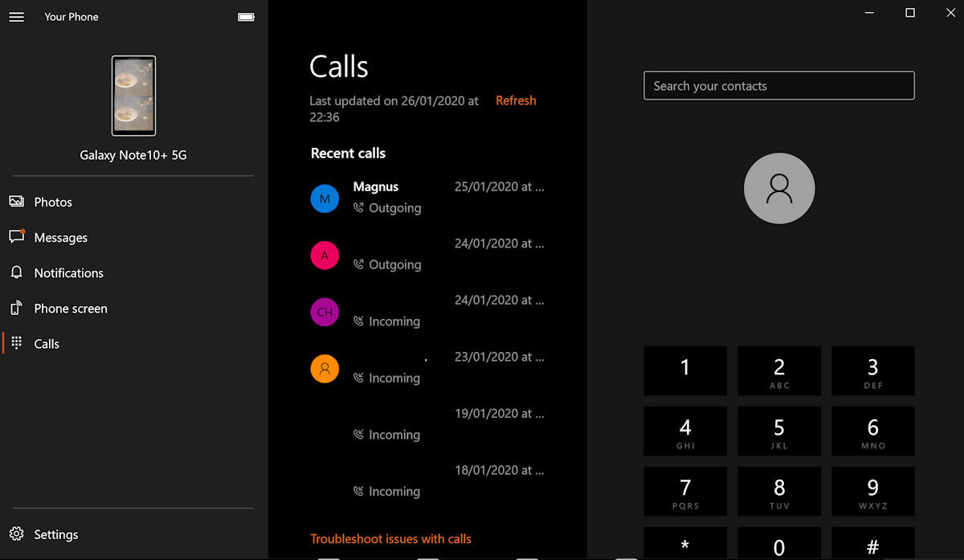Click the Galaxy Note10+ phone thumbnail

[x=133, y=96]
